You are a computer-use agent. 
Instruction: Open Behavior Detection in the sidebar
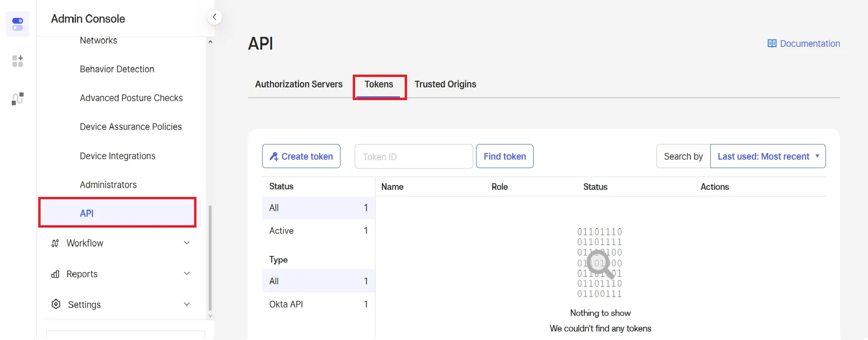coord(117,69)
